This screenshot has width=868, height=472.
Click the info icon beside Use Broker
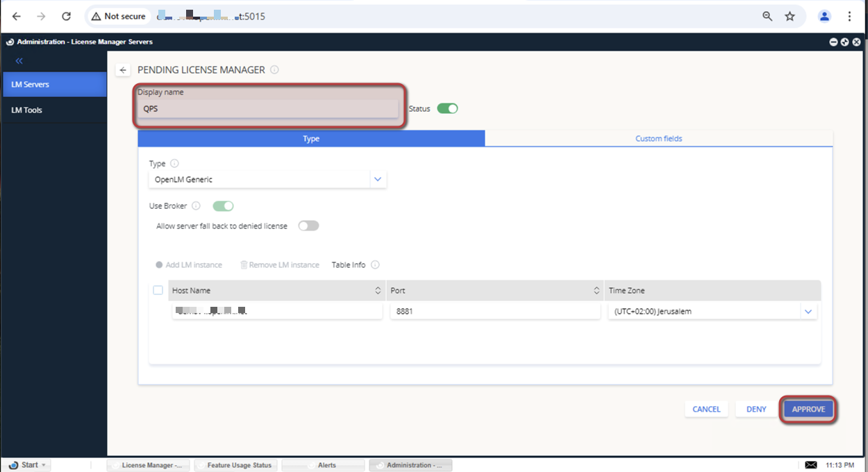[196, 206]
